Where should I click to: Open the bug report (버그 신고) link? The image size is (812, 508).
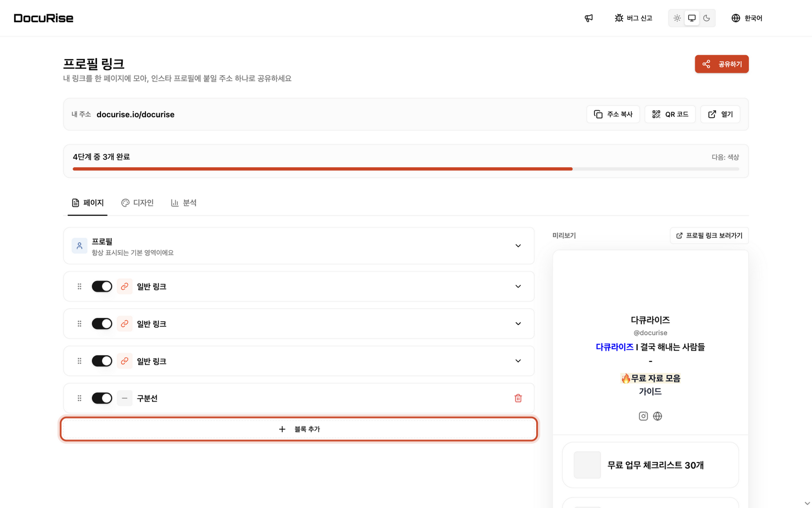[633, 18]
